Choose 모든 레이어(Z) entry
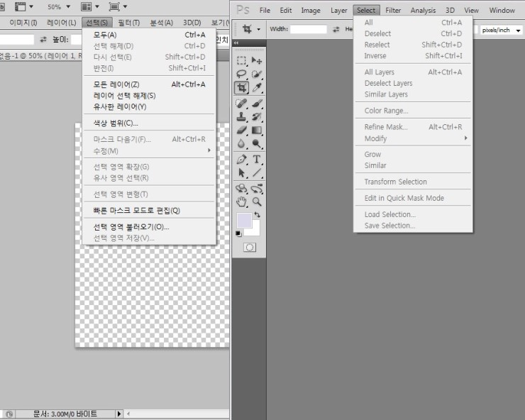 pyautogui.click(x=149, y=84)
